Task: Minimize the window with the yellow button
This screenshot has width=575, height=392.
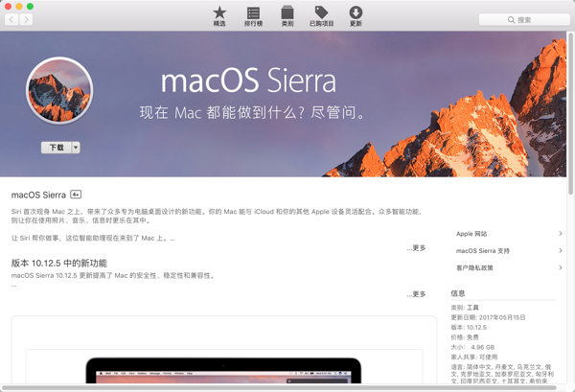Action: [x=19, y=7]
